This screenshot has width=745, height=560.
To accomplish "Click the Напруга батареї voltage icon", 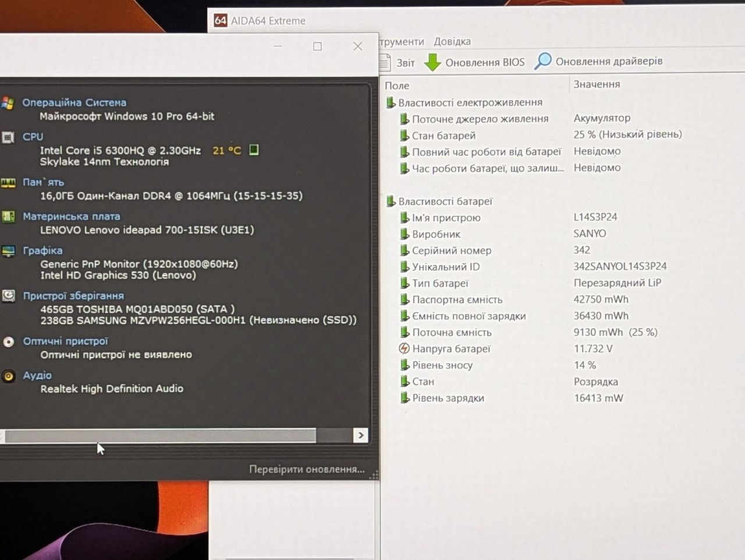I will coord(404,348).
